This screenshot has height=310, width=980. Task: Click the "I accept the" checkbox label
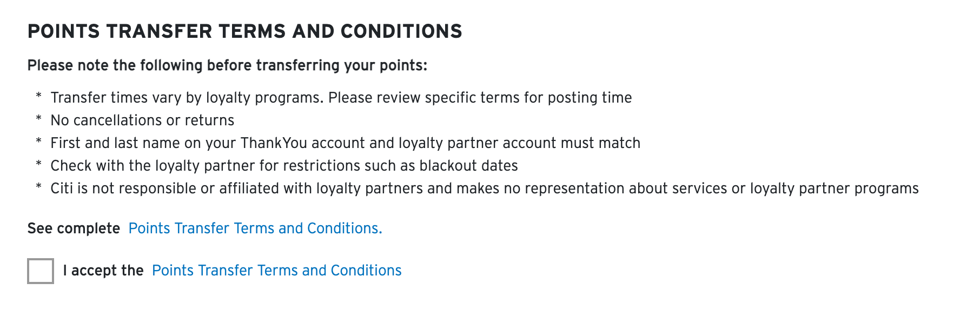coord(103,271)
